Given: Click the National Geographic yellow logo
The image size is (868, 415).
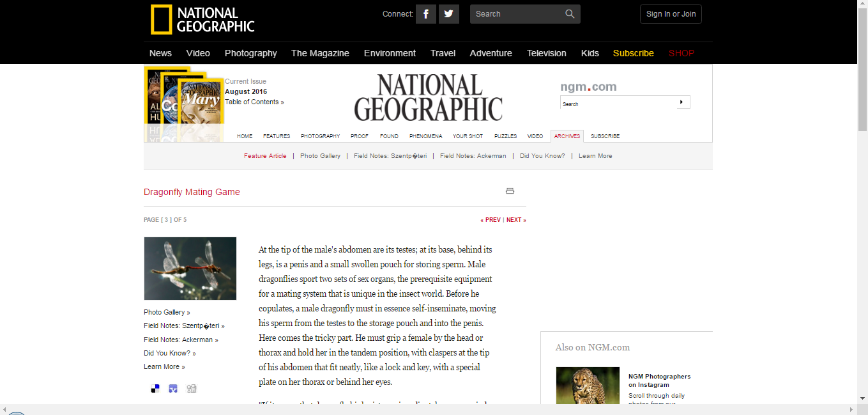Looking at the screenshot, I should [202, 20].
